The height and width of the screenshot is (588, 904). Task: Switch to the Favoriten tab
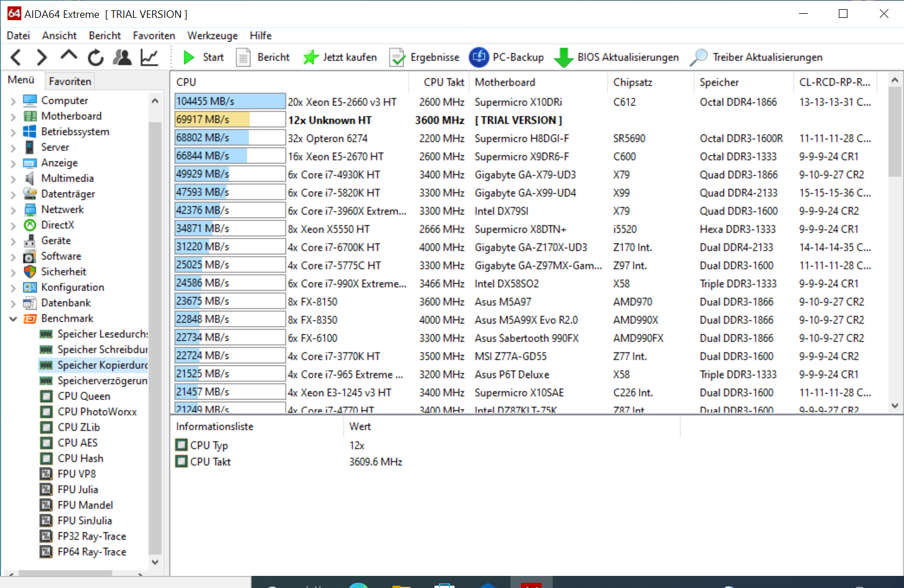coord(69,81)
